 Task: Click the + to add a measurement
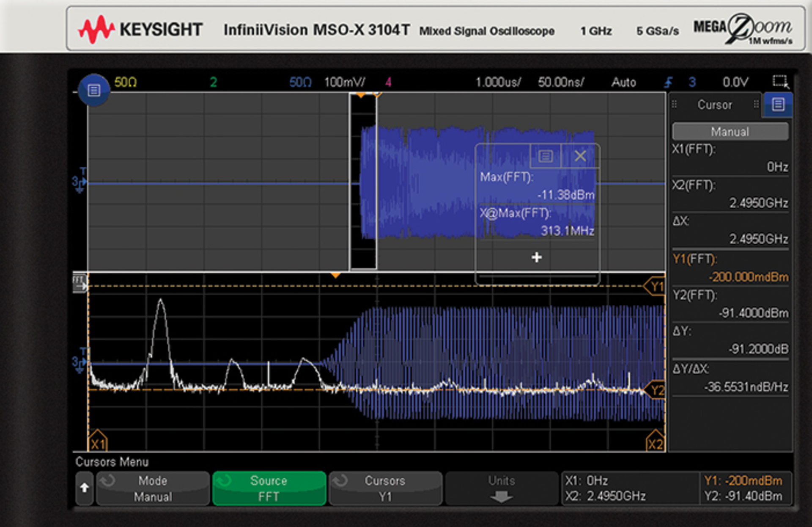(536, 257)
